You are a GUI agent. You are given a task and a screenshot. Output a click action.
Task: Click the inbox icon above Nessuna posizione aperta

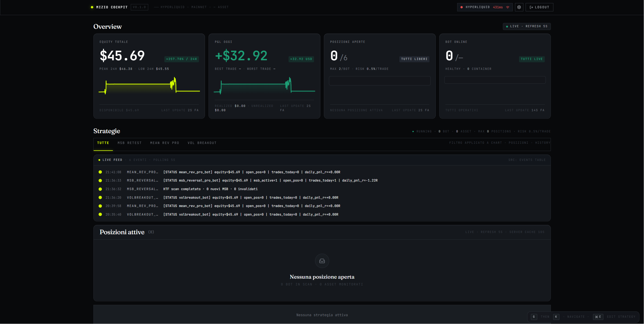[x=322, y=261]
